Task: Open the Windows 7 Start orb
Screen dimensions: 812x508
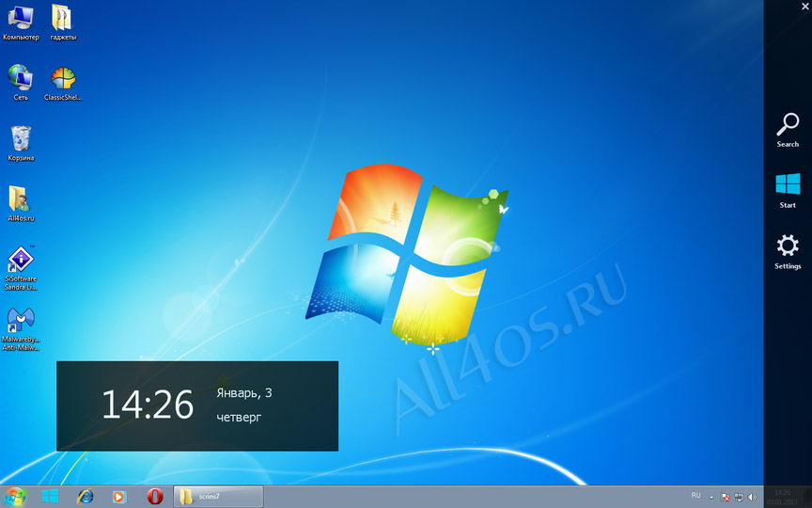Action: [x=15, y=497]
